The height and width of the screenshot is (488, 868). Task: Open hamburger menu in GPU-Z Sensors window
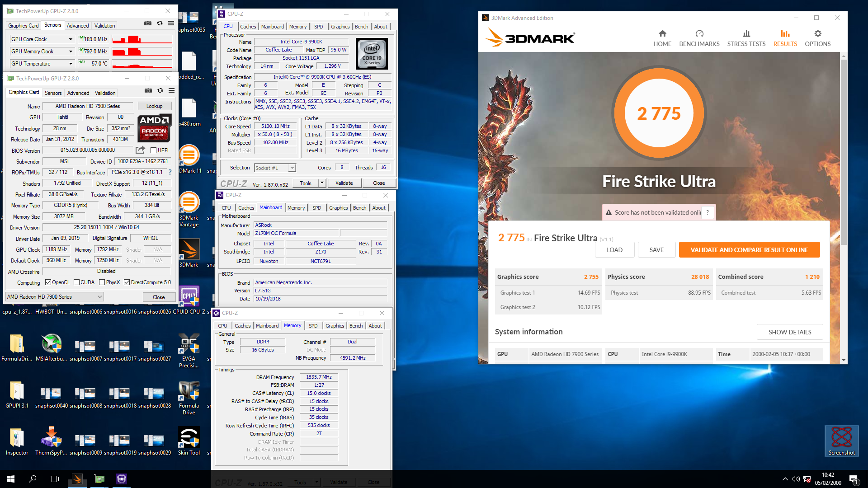171,23
